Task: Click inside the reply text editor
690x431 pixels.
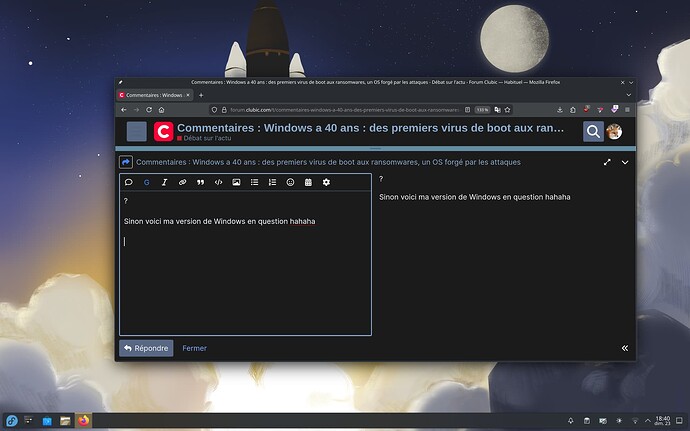Action: pos(245,280)
